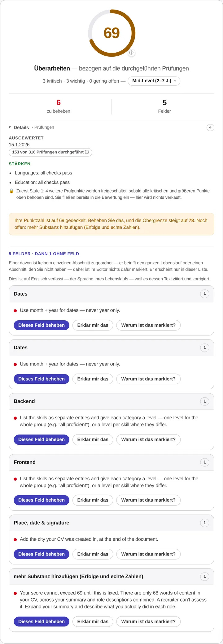
Task: Click 'Dieses Feld beheben' under Frontend
Action: 42,500
